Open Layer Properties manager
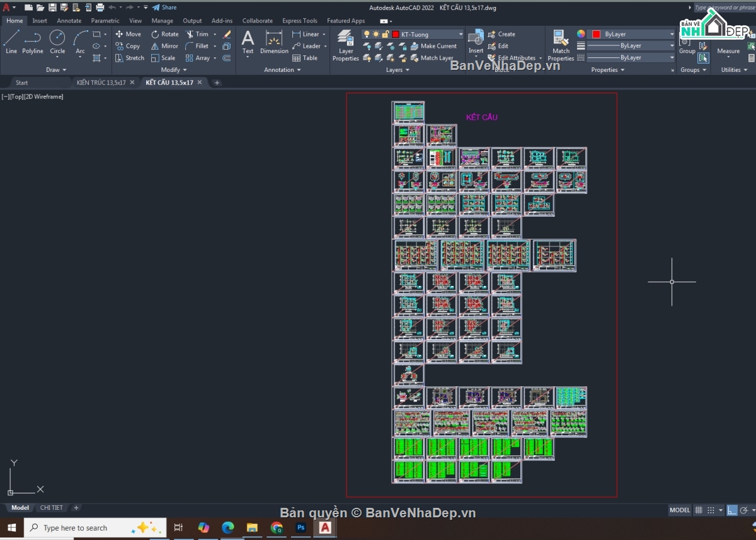The image size is (756, 540). click(x=345, y=45)
